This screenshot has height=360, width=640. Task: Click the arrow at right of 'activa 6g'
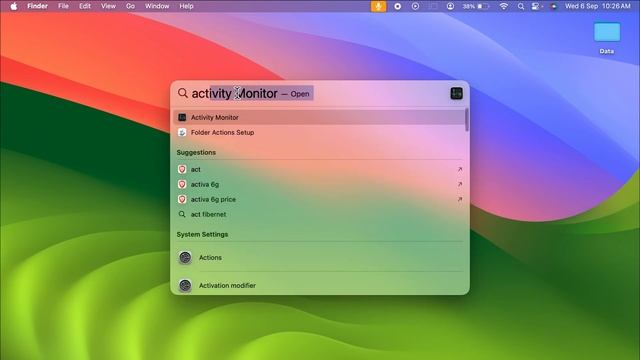(x=460, y=184)
